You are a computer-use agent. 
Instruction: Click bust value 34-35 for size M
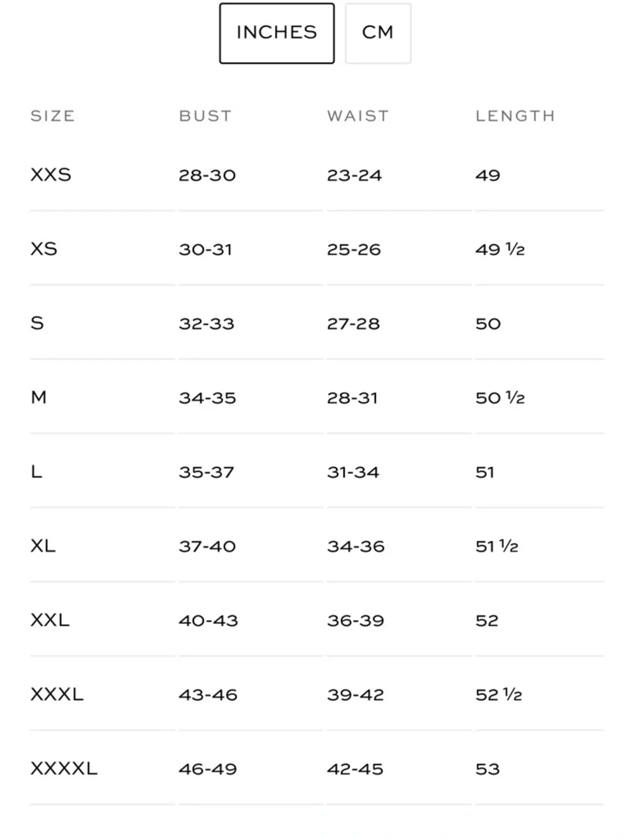(x=207, y=398)
